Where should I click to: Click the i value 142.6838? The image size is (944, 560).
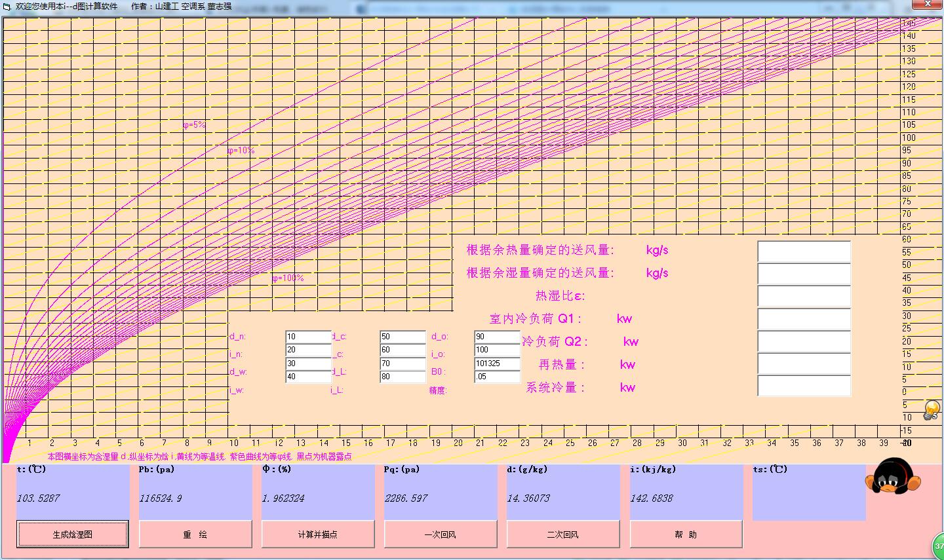[651, 498]
